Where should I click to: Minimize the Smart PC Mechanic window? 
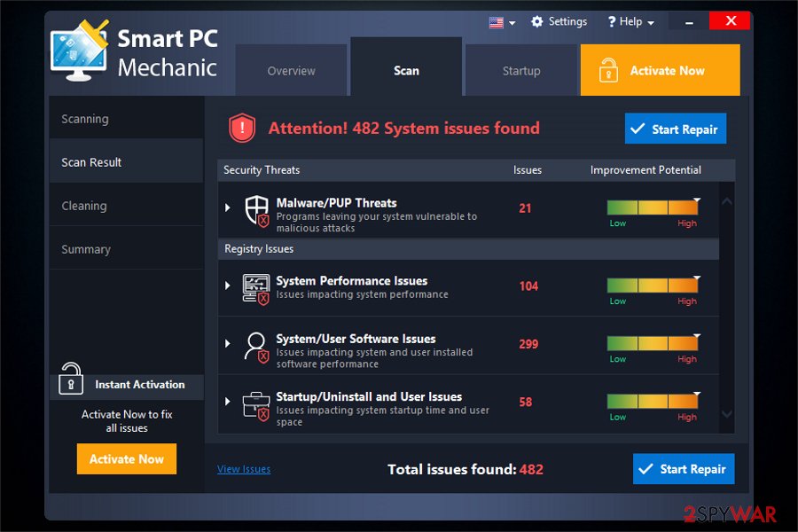point(689,22)
